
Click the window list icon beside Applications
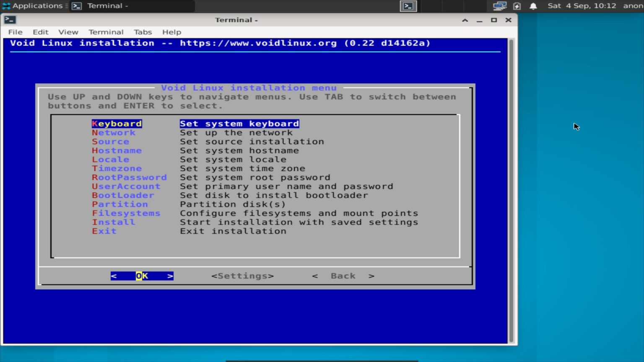[66, 6]
